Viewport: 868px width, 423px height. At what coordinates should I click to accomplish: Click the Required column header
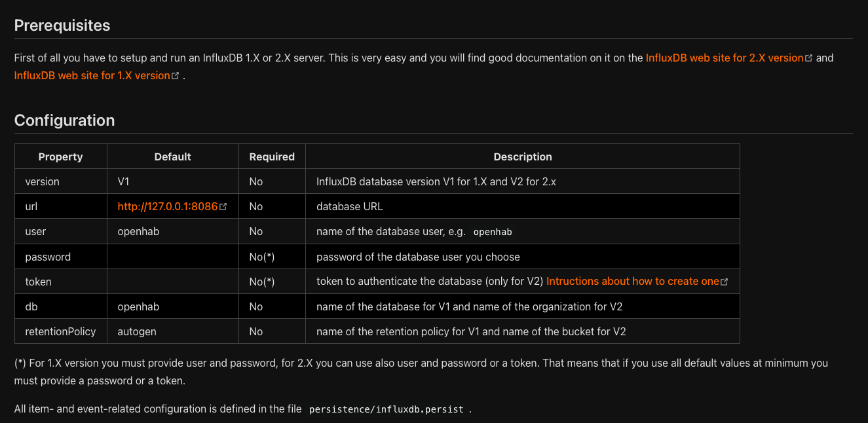coord(272,156)
